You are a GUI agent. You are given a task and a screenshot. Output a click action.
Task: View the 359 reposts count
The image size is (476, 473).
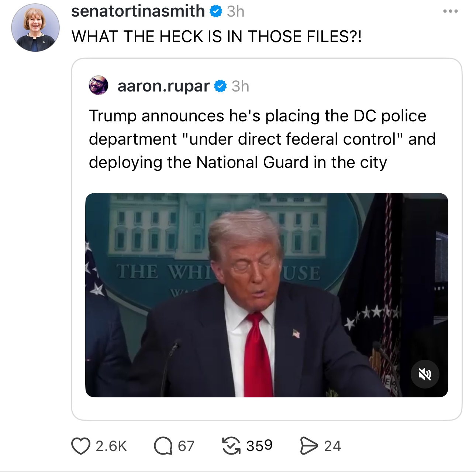click(x=259, y=446)
